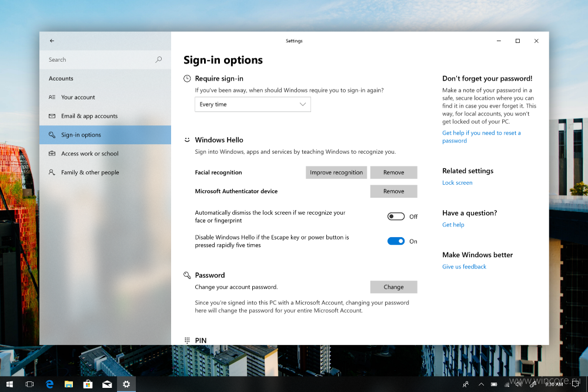The height and width of the screenshot is (392, 588).
Task: Click the Don't forget your password! heading
Action: point(487,78)
